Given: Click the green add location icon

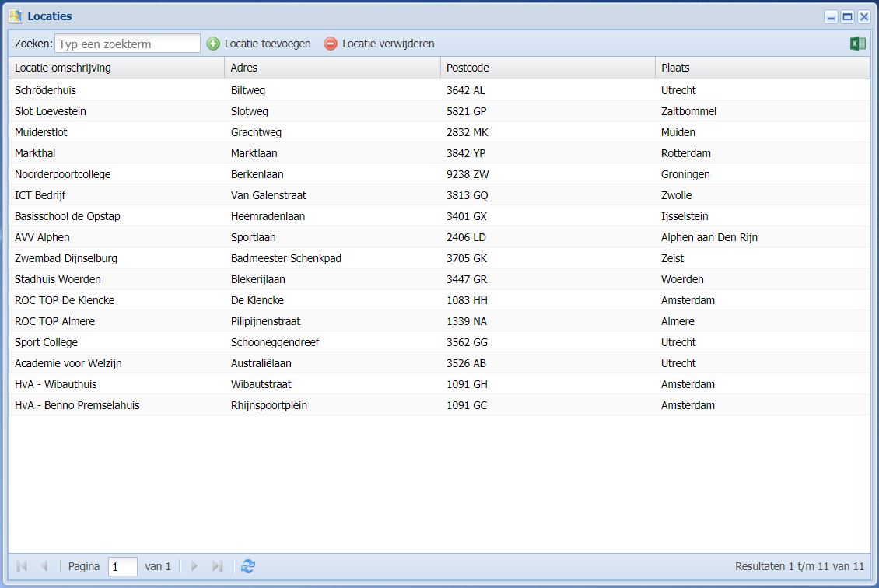Looking at the screenshot, I should point(213,44).
